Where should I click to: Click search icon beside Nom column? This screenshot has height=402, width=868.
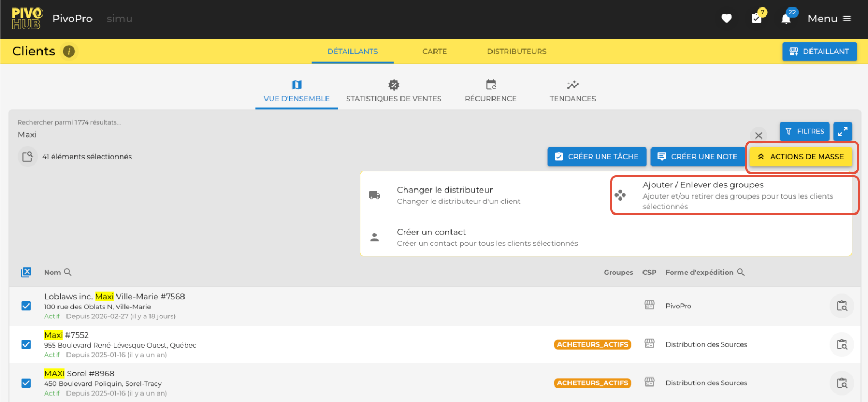[68, 272]
